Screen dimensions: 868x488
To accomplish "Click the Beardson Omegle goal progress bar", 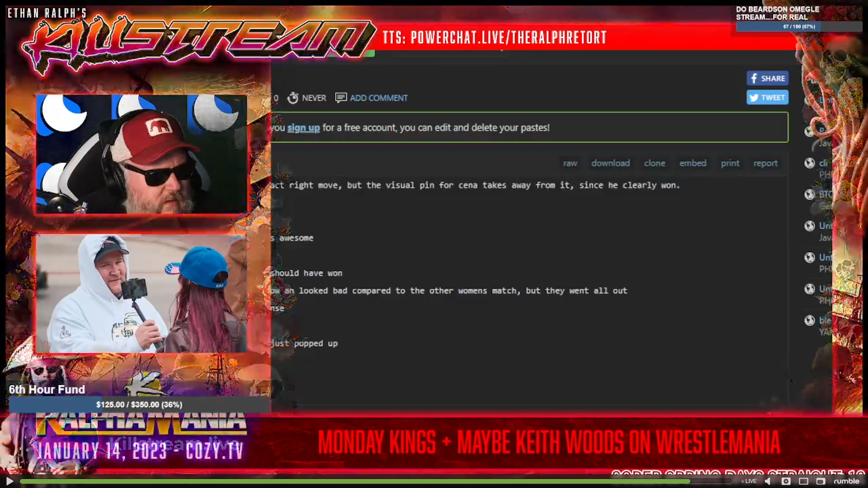I will [x=799, y=27].
